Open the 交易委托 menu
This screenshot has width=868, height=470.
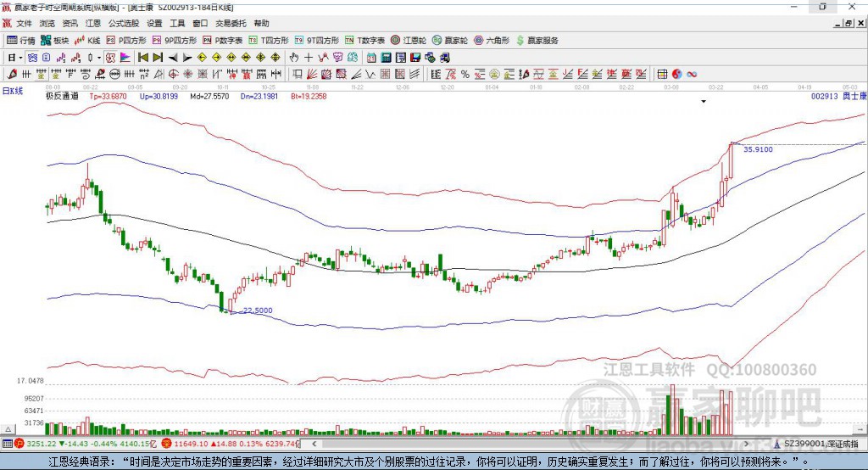pos(231,23)
